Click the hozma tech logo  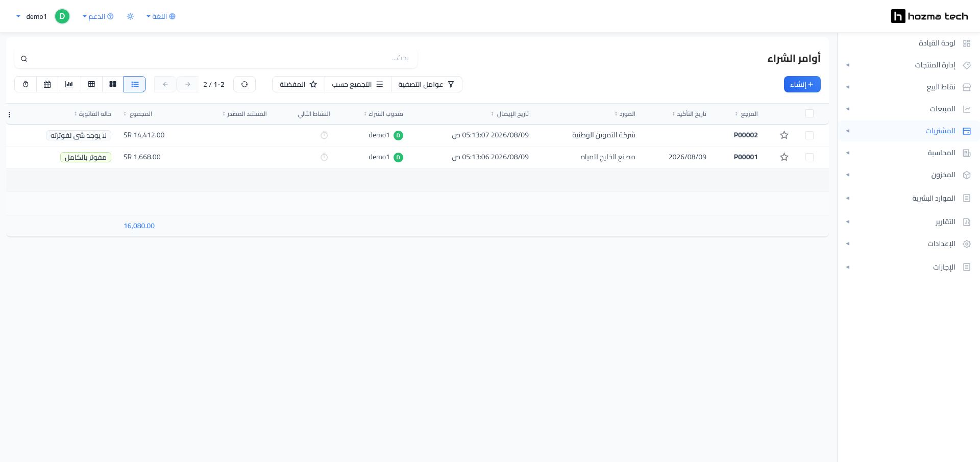pos(929,16)
